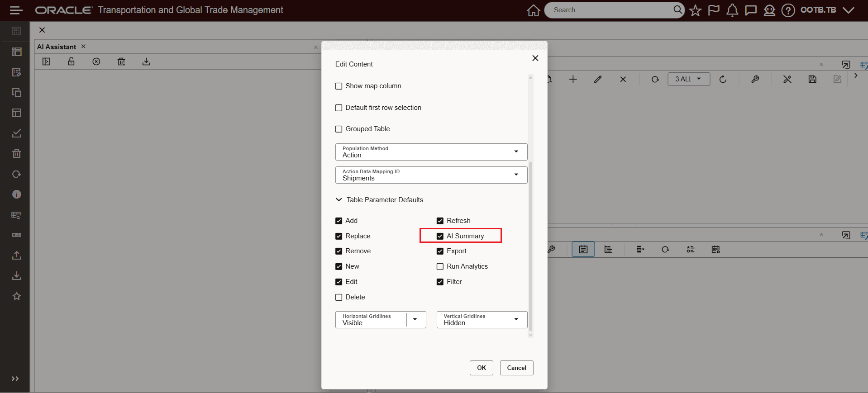Select the AI Assistant tab

(x=57, y=47)
